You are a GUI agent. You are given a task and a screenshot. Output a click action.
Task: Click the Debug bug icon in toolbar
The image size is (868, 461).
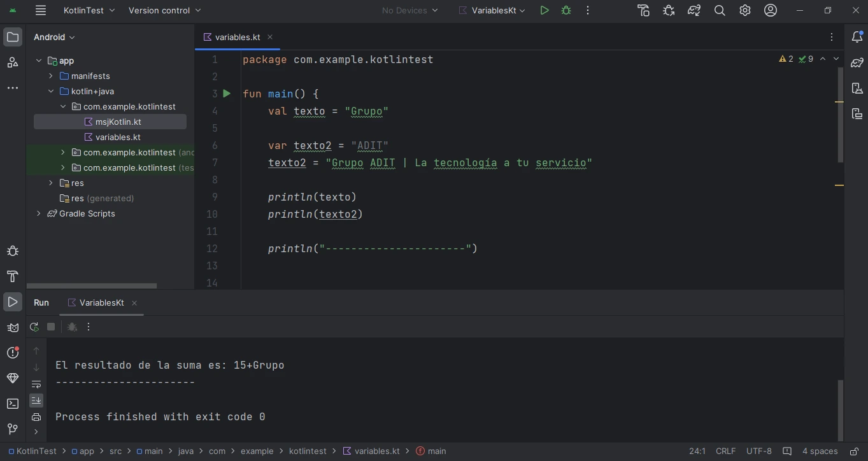click(x=566, y=10)
